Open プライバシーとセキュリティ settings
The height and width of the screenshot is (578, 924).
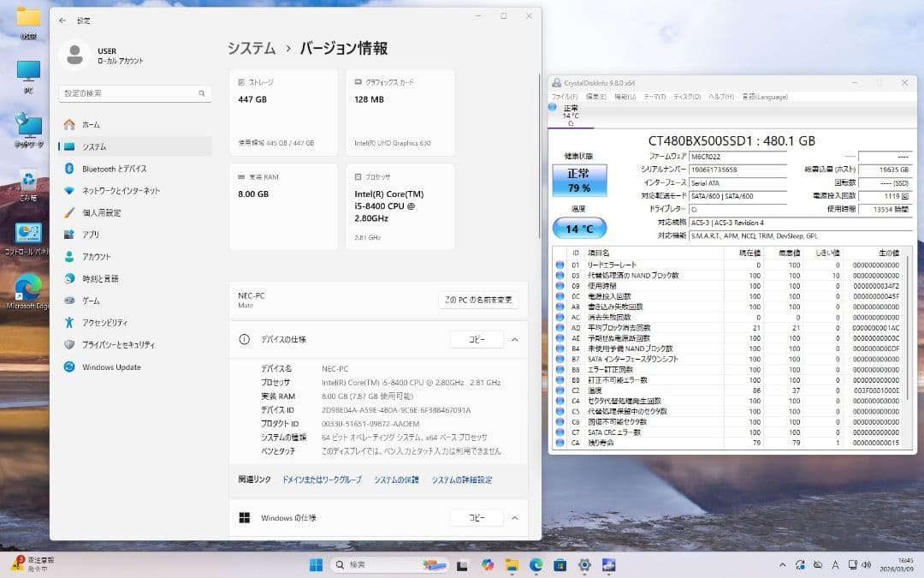(135, 344)
